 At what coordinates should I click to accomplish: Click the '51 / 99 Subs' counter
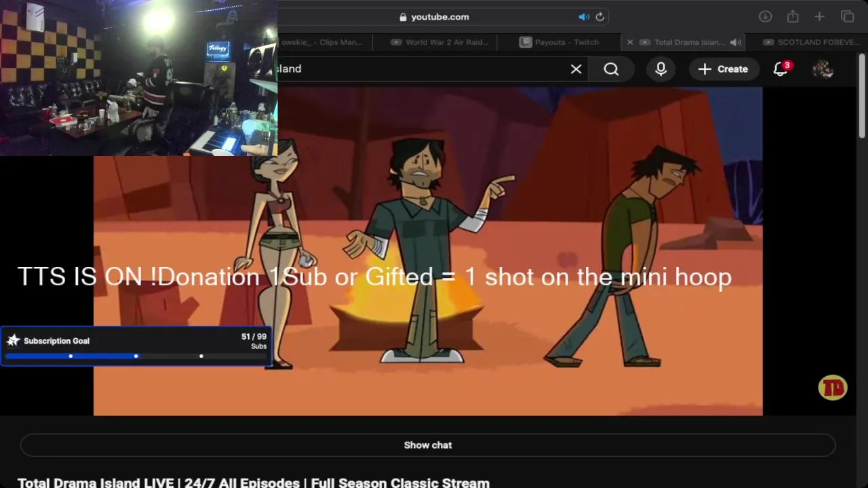pyautogui.click(x=254, y=341)
